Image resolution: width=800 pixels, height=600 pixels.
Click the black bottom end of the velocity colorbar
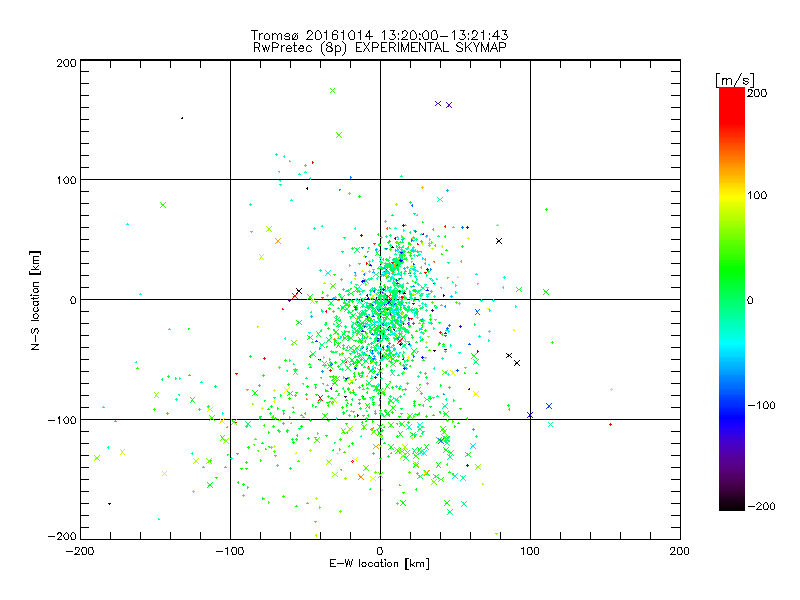click(732, 503)
